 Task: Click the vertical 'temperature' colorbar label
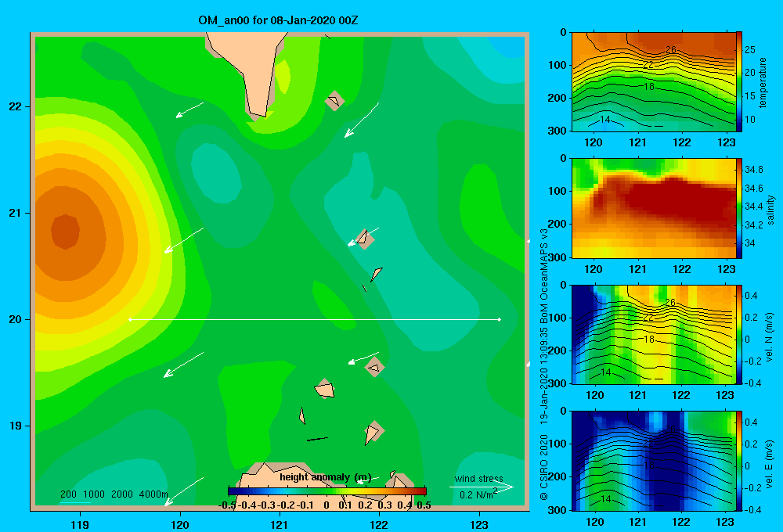[x=762, y=82]
